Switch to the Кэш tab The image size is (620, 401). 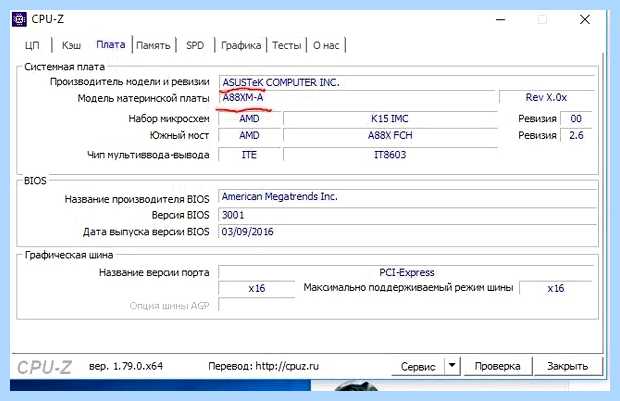coord(72,45)
